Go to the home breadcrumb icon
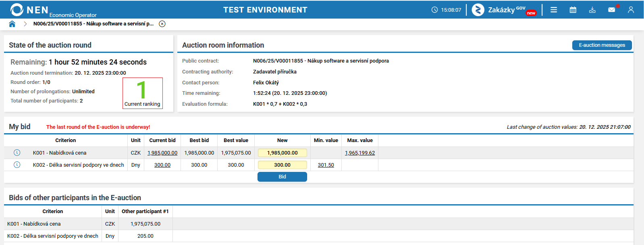Image resolution: width=644 pixels, height=245 pixels. coord(12,24)
